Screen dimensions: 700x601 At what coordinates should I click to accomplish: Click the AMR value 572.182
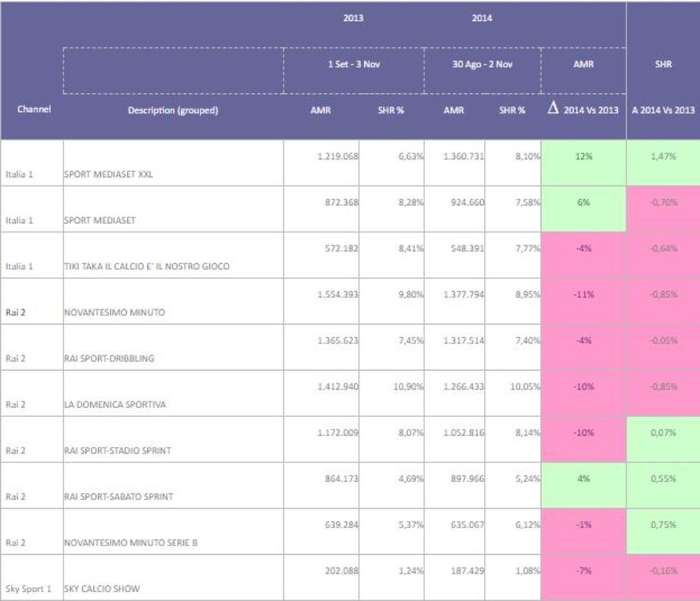tap(341, 248)
